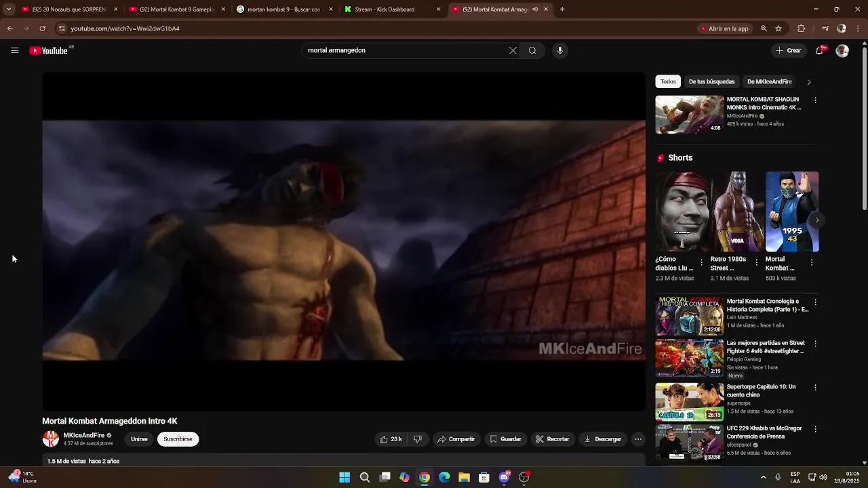The height and width of the screenshot is (488, 868).
Task: Like the video with thumbs up
Action: [391, 439]
